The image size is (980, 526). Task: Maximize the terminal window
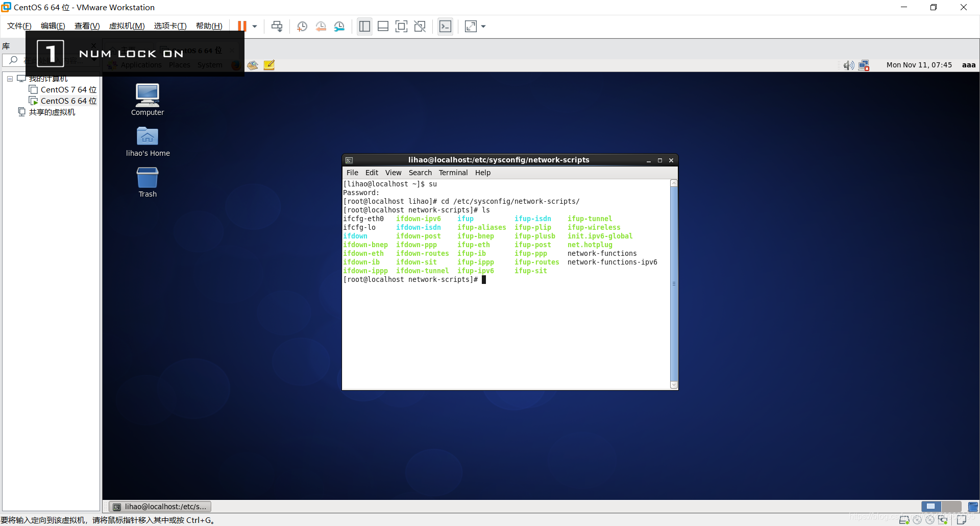pos(659,160)
